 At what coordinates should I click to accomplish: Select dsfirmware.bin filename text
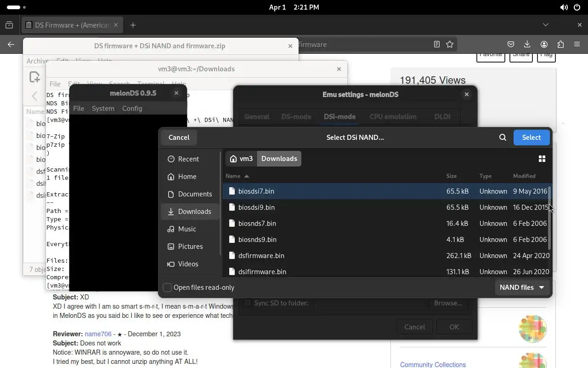click(261, 255)
